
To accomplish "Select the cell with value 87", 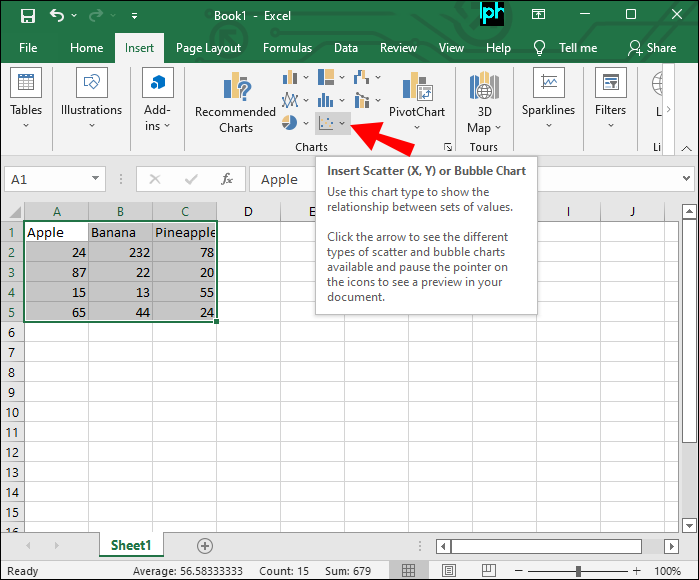I will pos(57,272).
